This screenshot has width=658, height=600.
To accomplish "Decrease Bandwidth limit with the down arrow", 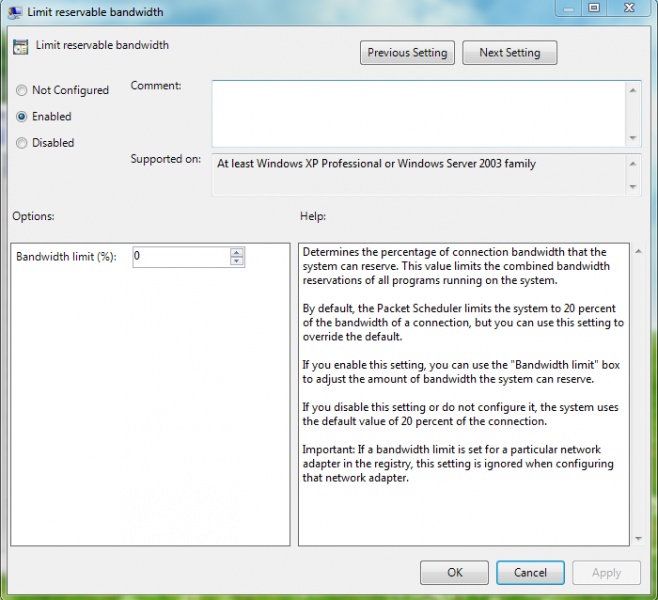I will (x=237, y=262).
